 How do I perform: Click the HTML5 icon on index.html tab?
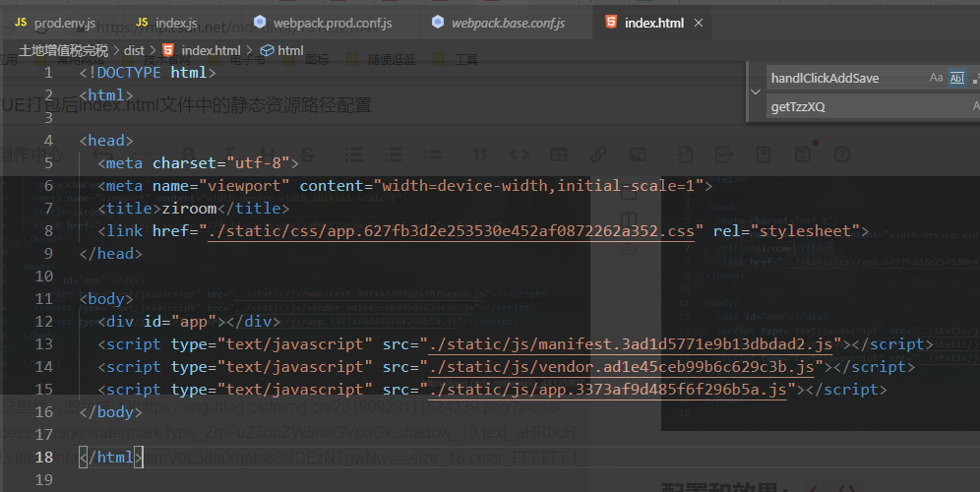click(611, 23)
